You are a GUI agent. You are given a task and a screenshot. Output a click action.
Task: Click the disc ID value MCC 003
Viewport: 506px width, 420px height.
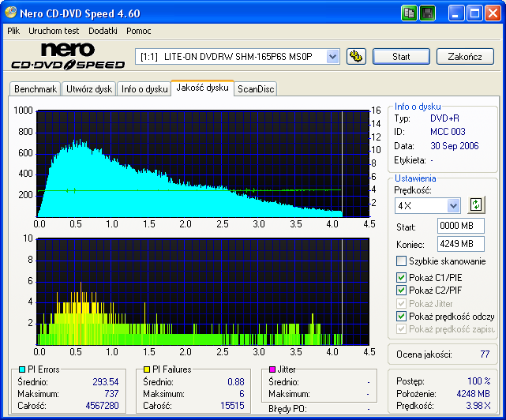[x=448, y=131]
